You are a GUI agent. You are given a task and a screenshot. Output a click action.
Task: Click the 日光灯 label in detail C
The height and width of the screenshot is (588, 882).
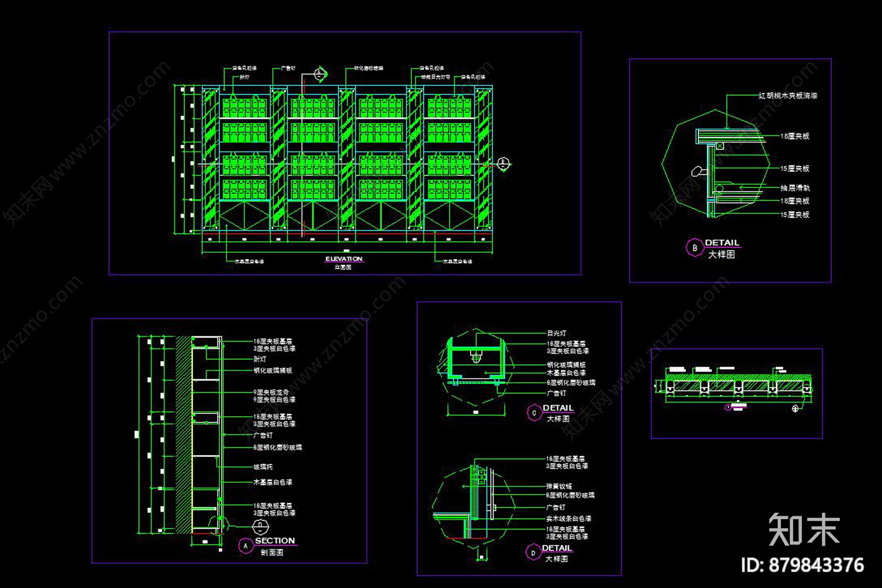[x=557, y=333]
